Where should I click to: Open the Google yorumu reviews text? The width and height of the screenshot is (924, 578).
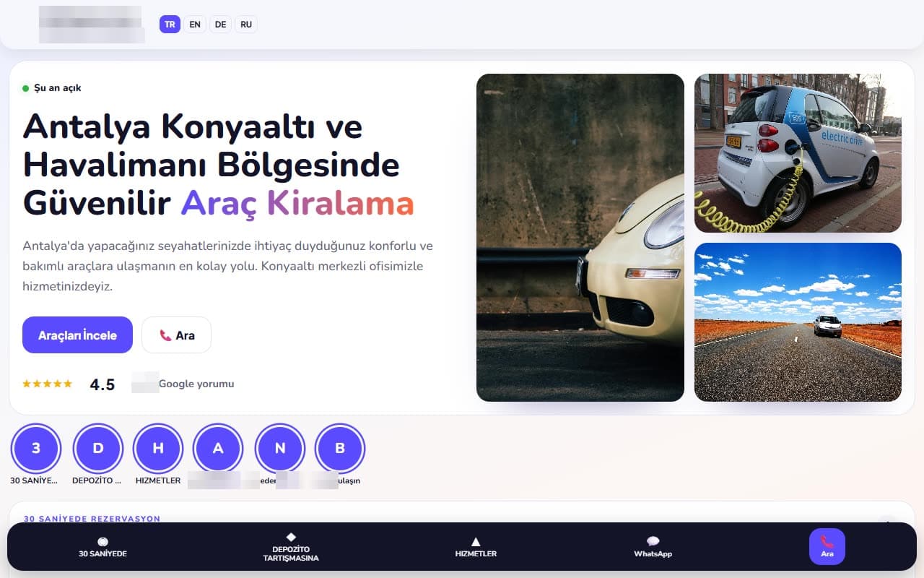pyautogui.click(x=196, y=384)
